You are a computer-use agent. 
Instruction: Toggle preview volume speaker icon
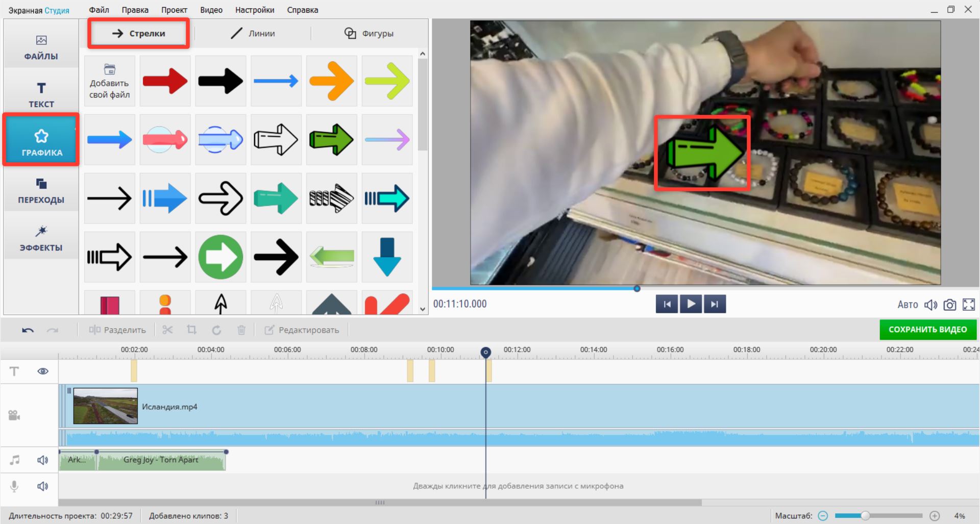coord(930,305)
